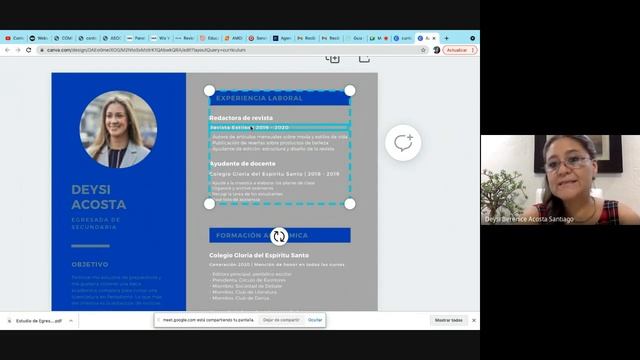Switch to the Wix tab
The image size is (640, 360).
coord(160,38)
